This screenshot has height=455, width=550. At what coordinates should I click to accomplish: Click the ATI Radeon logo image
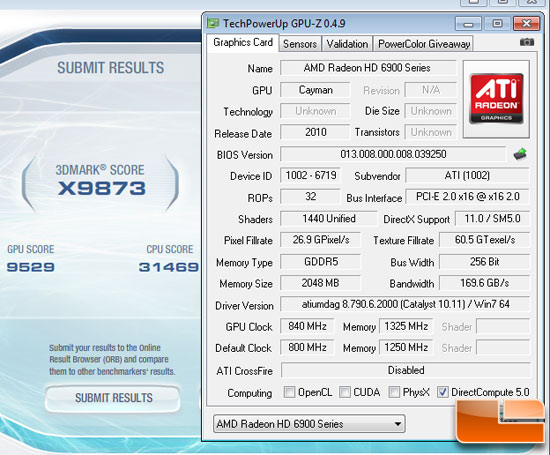[496, 99]
